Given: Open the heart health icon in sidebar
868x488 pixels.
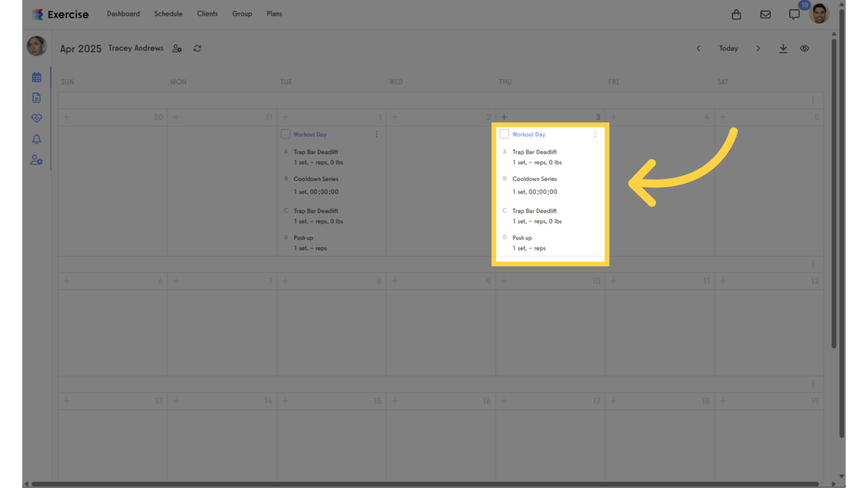Looking at the screenshot, I should [x=37, y=118].
